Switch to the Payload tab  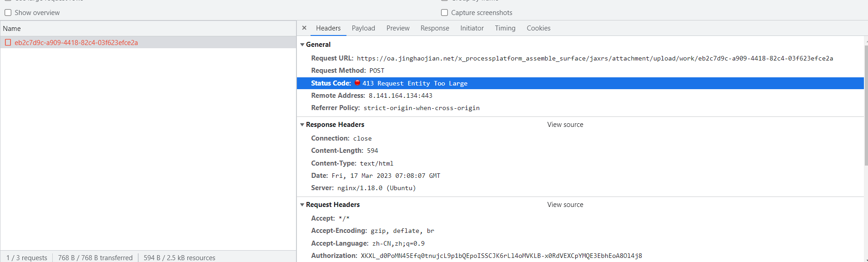point(363,28)
